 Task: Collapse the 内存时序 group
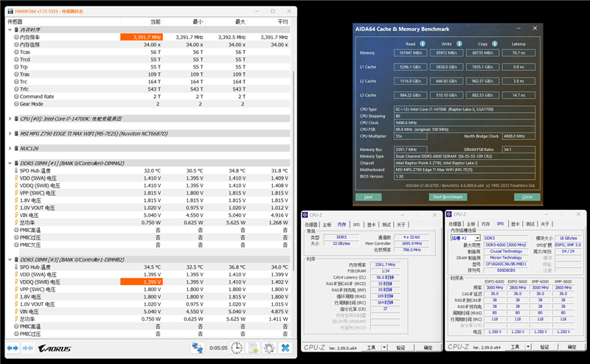10,29
